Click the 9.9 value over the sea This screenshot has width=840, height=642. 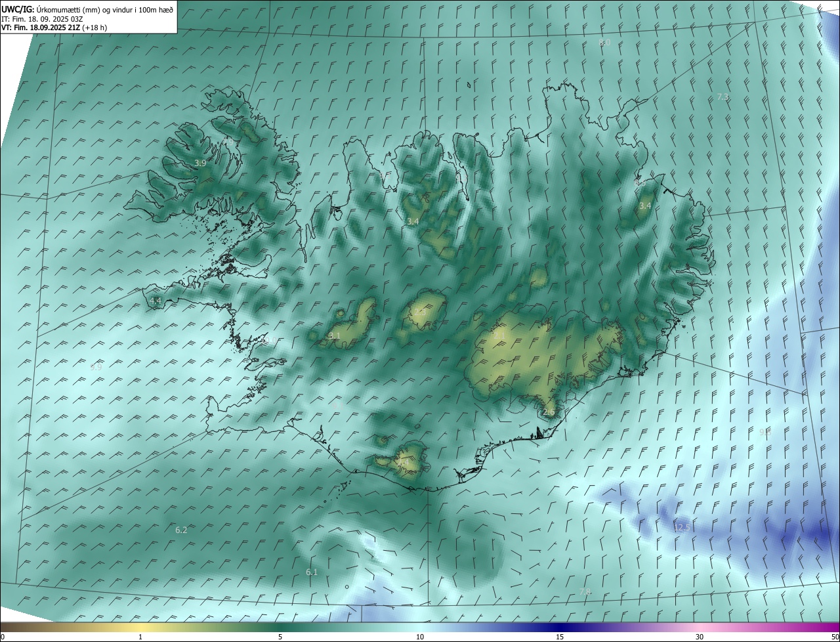pyautogui.click(x=96, y=367)
